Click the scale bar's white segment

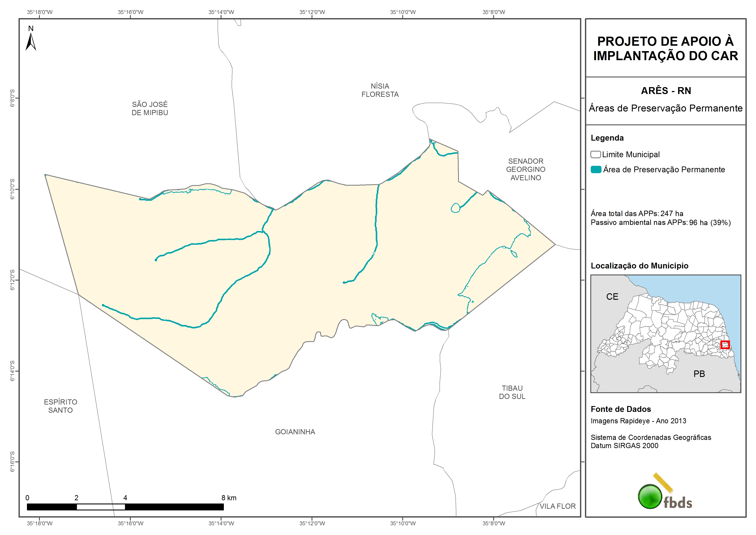pos(101,507)
